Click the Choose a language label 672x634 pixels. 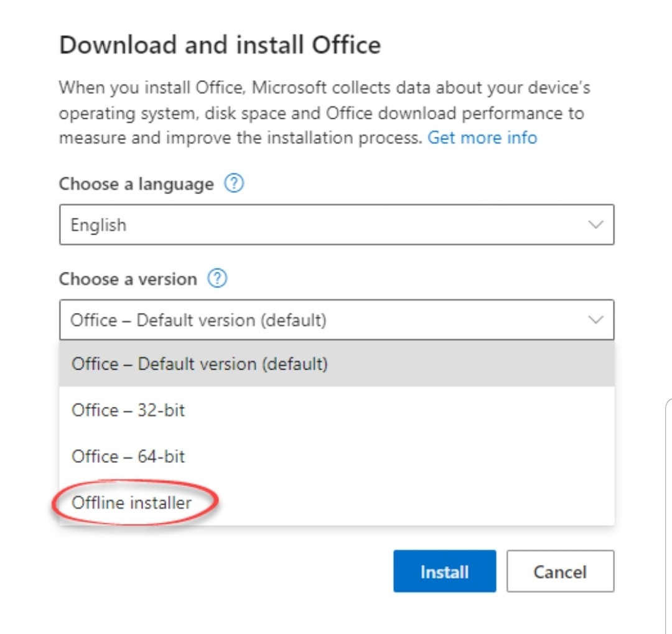coord(136,184)
